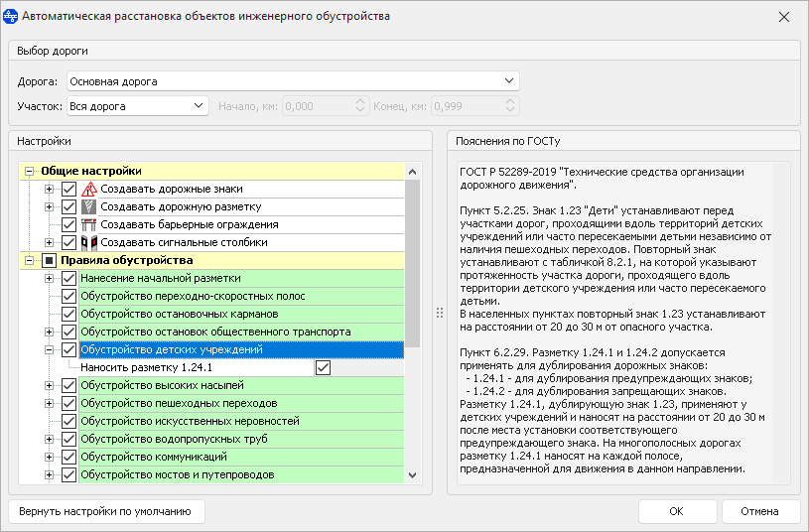Uncheck Создавать дорожные знаки checkbox
The width and height of the screenshot is (809, 532).
pos(69,190)
